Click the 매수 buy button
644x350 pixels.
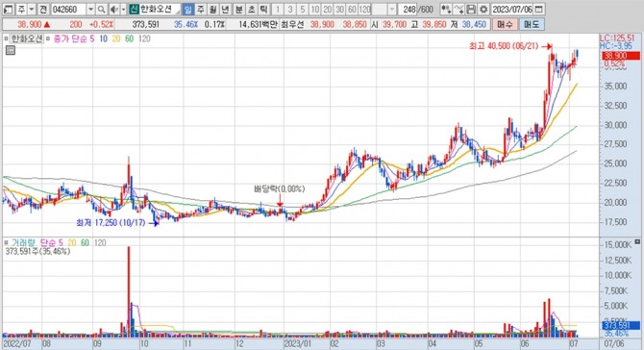(x=505, y=25)
